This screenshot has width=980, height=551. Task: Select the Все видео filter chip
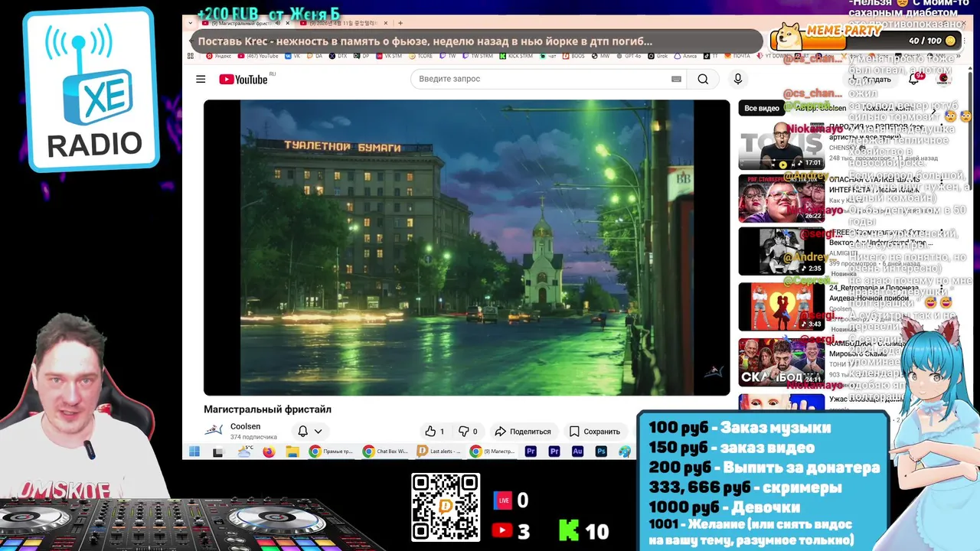762,108
